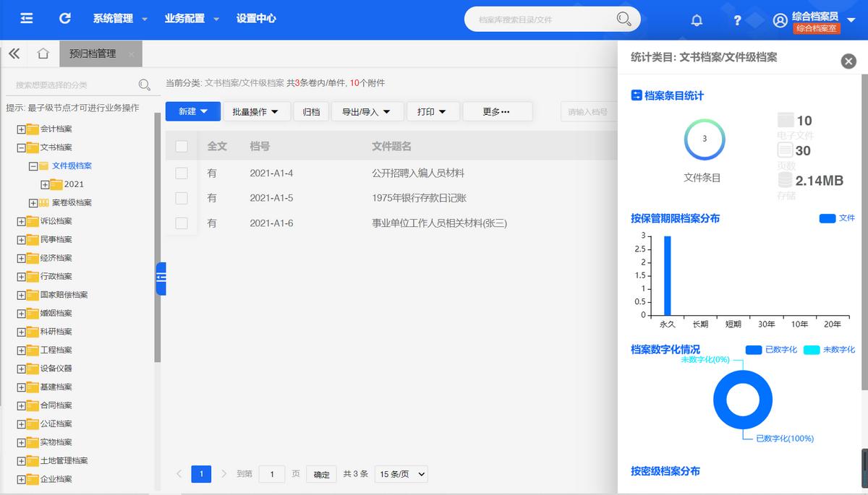This screenshot has height=495, width=868.
Task: Click the hamburger menu icon in the top bar
Action: [x=27, y=20]
